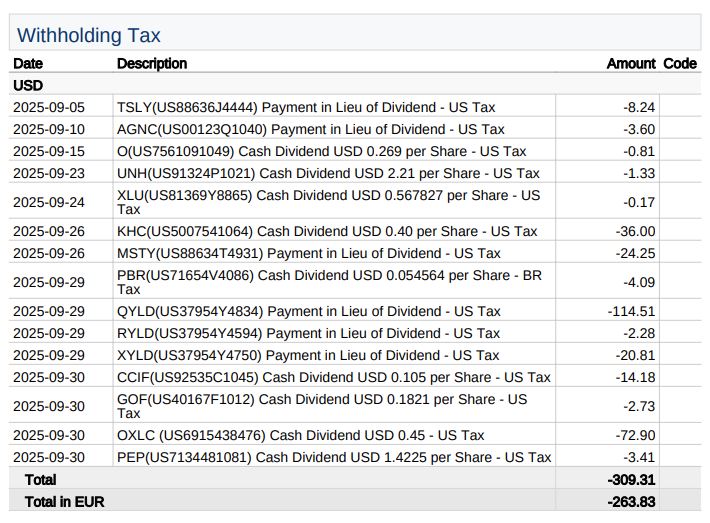Click the -72.90 amount value

pyautogui.click(x=635, y=435)
